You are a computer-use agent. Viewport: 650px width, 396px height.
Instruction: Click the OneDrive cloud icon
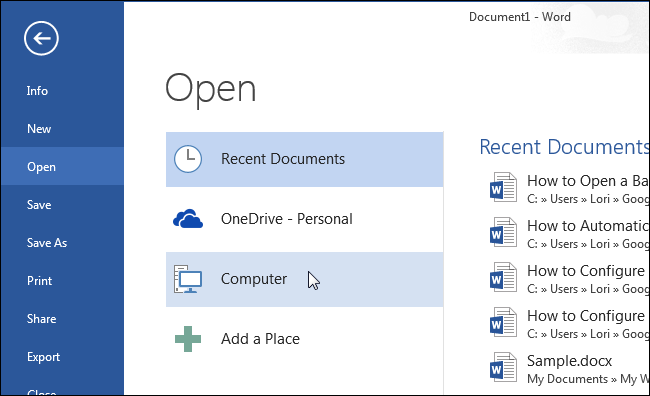click(x=188, y=219)
